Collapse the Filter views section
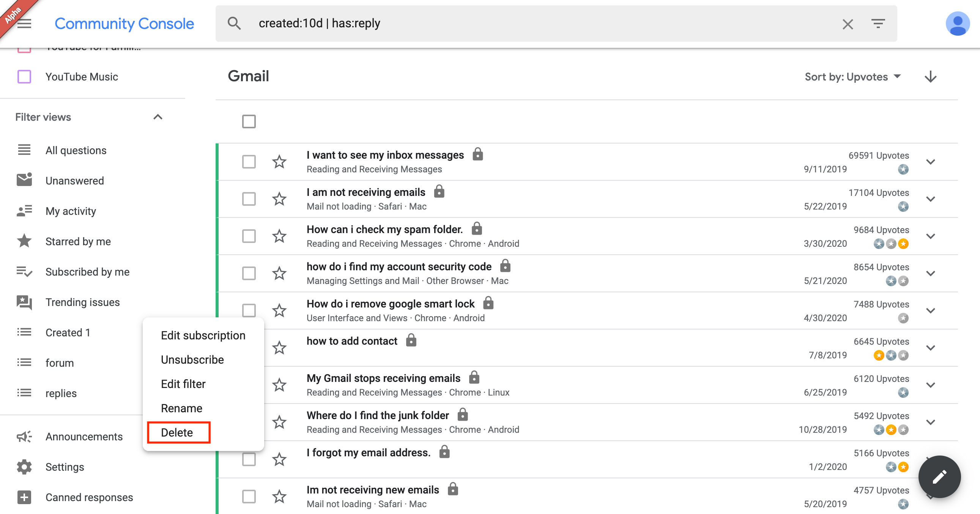The image size is (980, 514). [x=158, y=117]
